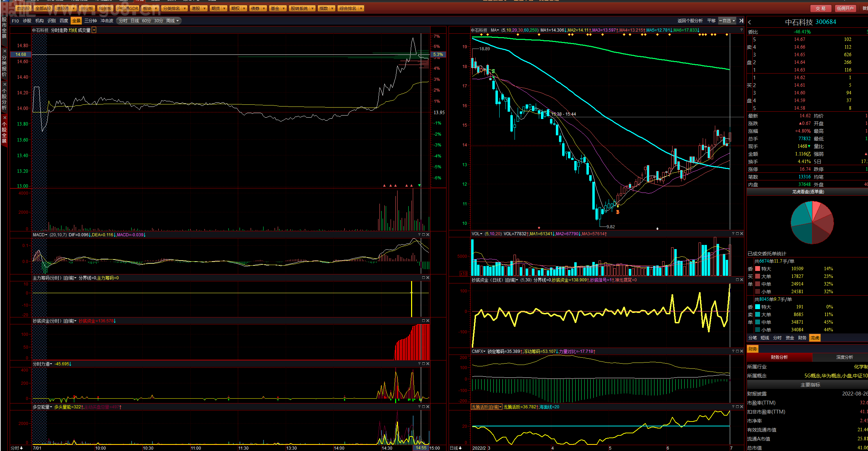Open the F10 company info

[15, 21]
